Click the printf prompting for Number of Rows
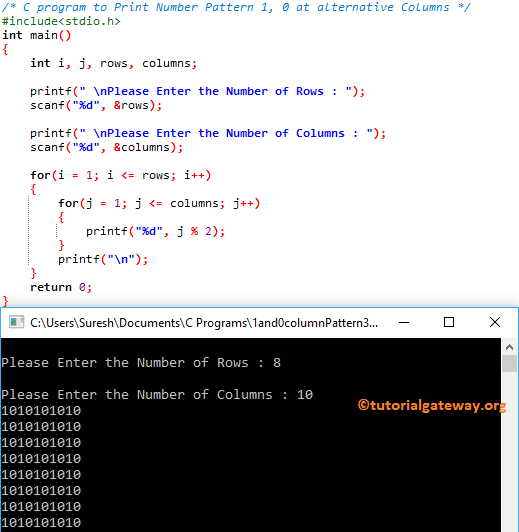The height and width of the screenshot is (532, 519). 197,91
